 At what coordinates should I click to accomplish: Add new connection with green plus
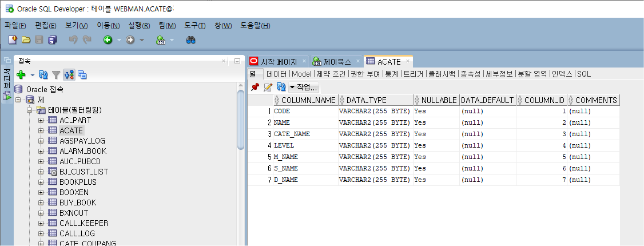pos(21,75)
